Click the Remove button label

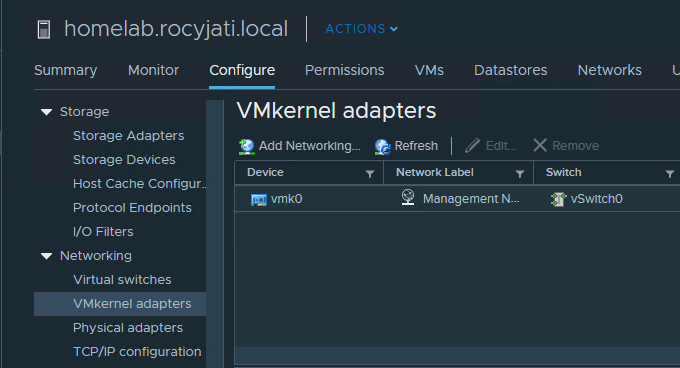coord(575,146)
